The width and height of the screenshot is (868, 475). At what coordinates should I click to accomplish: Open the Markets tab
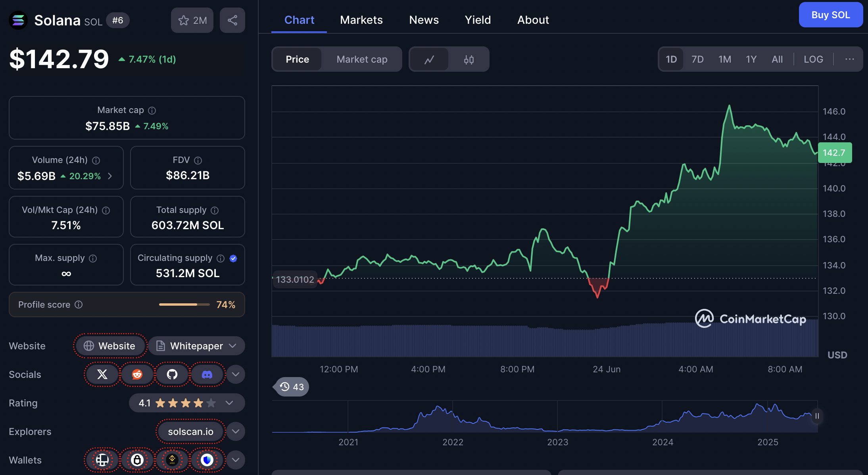pyautogui.click(x=361, y=20)
